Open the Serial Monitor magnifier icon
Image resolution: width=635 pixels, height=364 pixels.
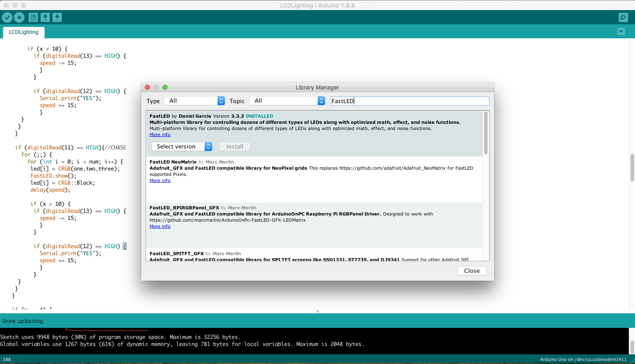click(623, 17)
